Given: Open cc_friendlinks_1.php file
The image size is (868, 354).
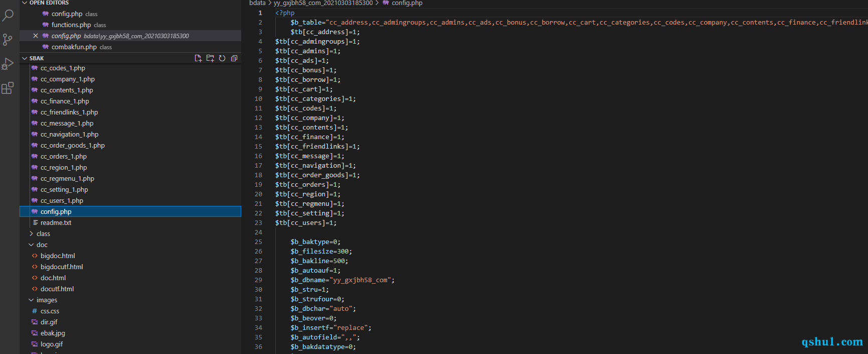Looking at the screenshot, I should coord(130,112).
